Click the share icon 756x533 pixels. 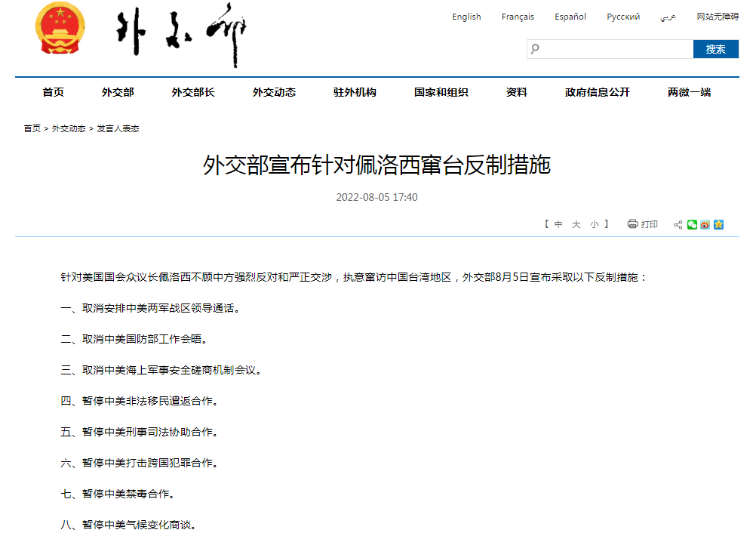pos(678,225)
